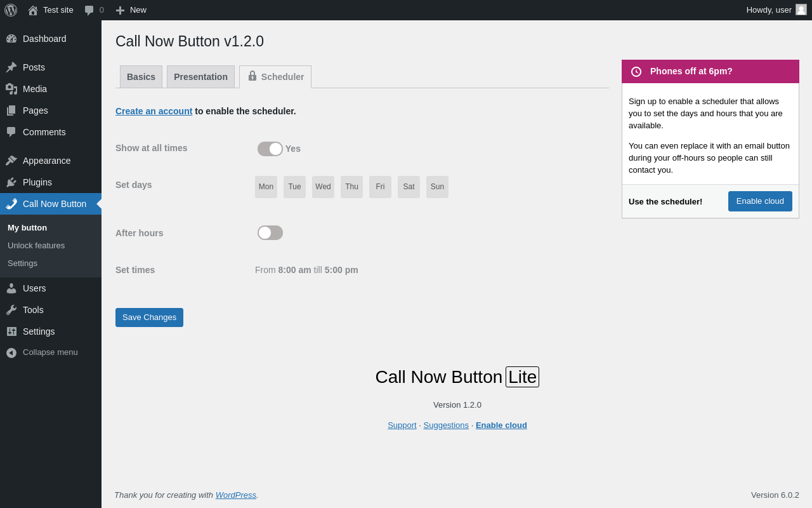The height and width of the screenshot is (508, 812).
Task: Click the comment bubble icon in admin bar
Action: (89, 10)
